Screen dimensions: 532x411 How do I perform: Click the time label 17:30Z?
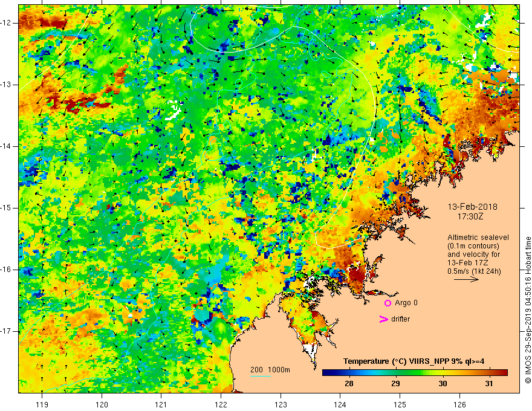470,216
